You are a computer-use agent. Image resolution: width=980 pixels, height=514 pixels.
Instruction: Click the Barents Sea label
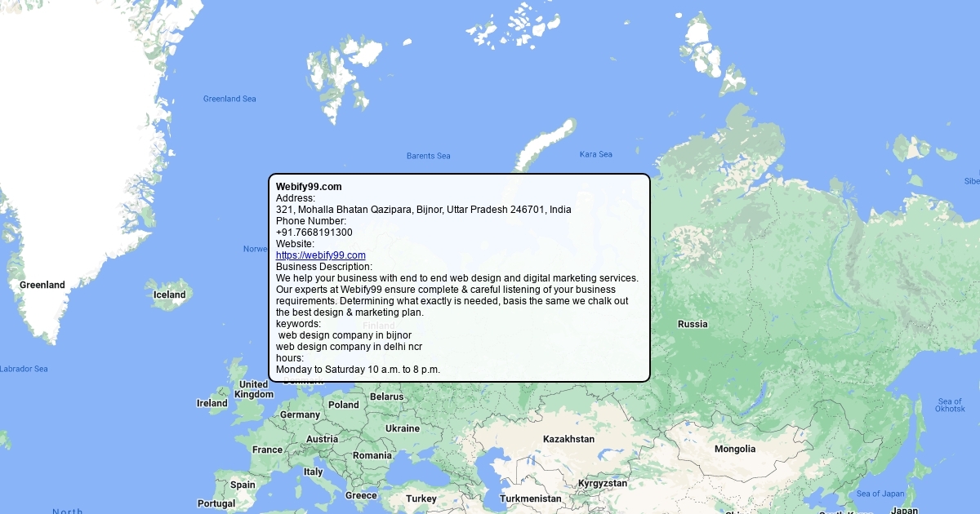tap(428, 156)
